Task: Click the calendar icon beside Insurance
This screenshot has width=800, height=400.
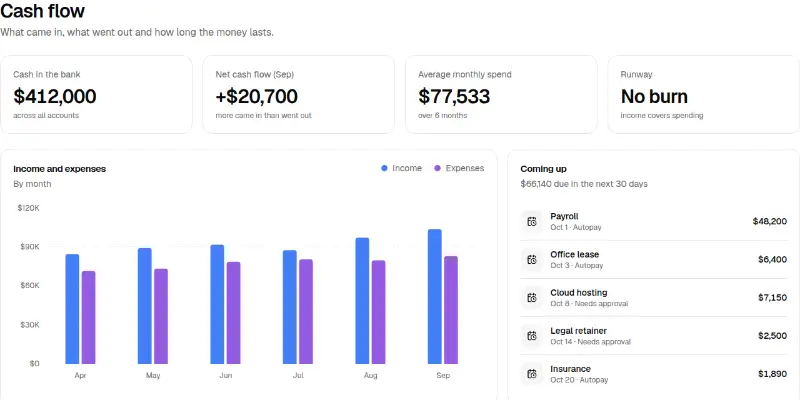Action: [x=532, y=374]
